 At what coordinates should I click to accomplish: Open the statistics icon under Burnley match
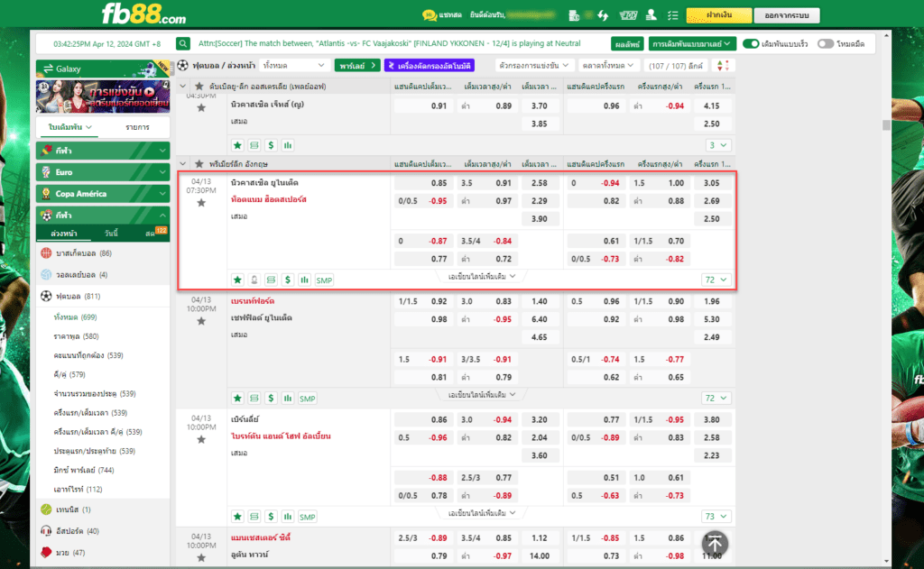288,517
